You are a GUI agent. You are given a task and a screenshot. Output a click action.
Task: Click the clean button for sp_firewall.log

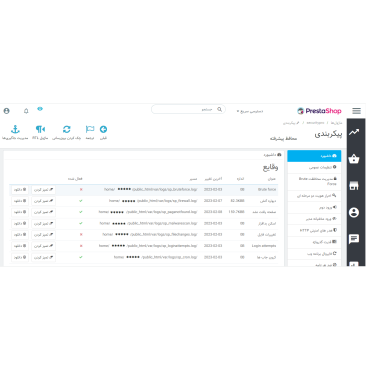(x=43, y=201)
